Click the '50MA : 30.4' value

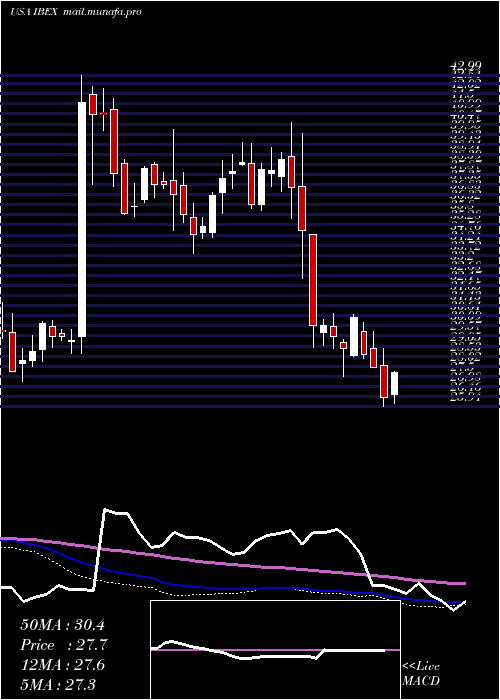62,625
